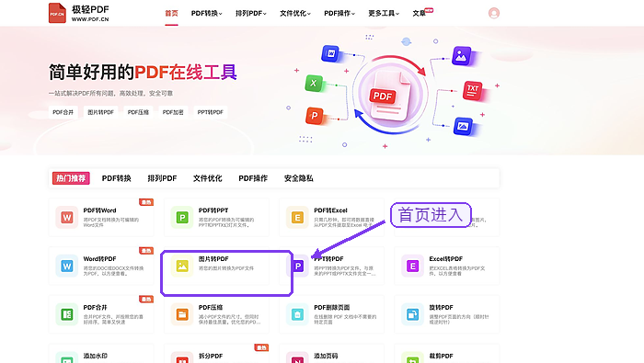Screen dimensions: 644x363
Task: Open the 旋转PDF card title
Action: 441,307
